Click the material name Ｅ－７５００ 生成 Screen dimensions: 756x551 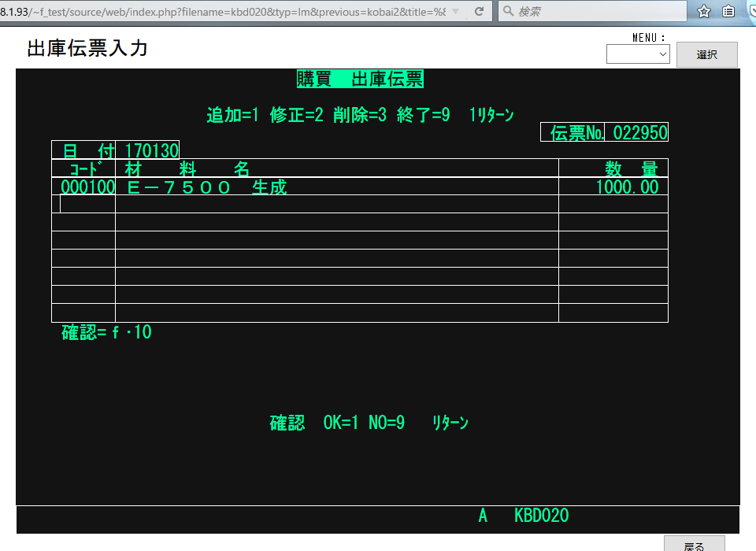pos(206,187)
